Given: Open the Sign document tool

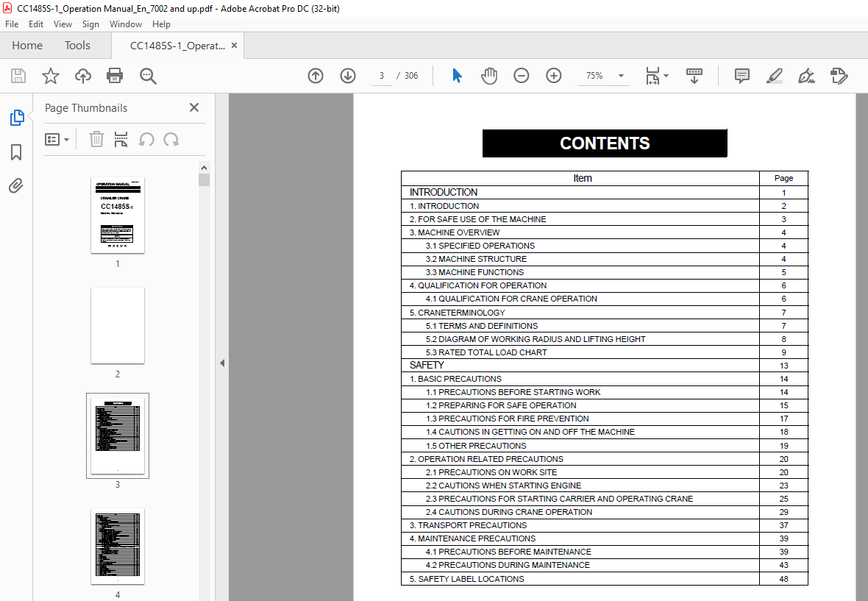Looking at the screenshot, I should (806, 76).
